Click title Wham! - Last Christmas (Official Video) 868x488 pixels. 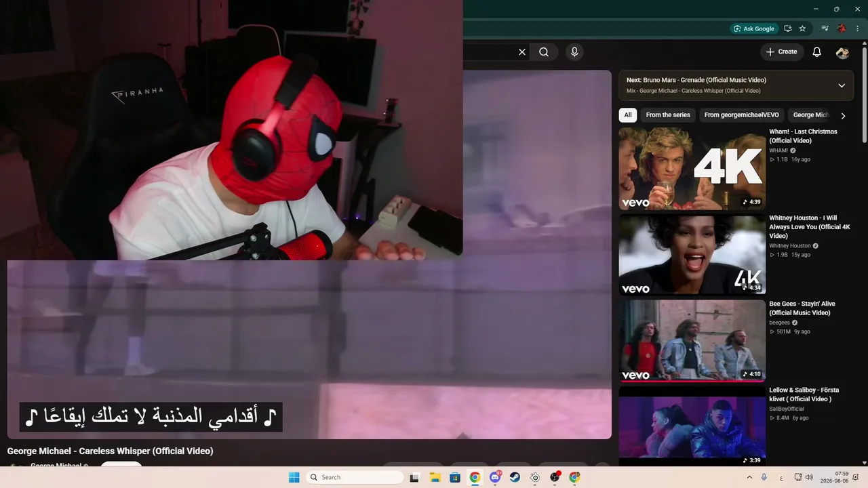803,136
